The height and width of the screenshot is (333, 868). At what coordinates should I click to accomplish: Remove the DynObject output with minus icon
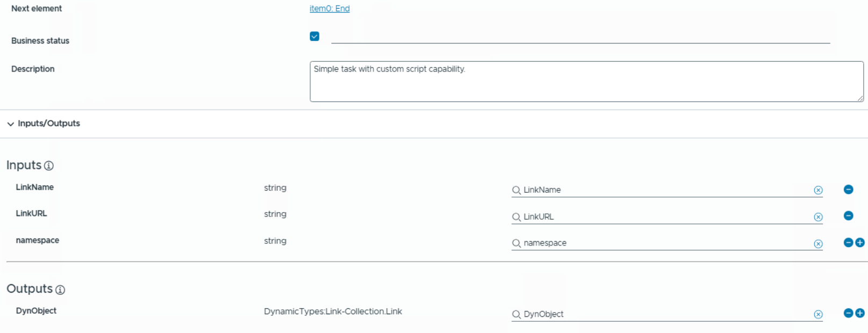point(848,313)
